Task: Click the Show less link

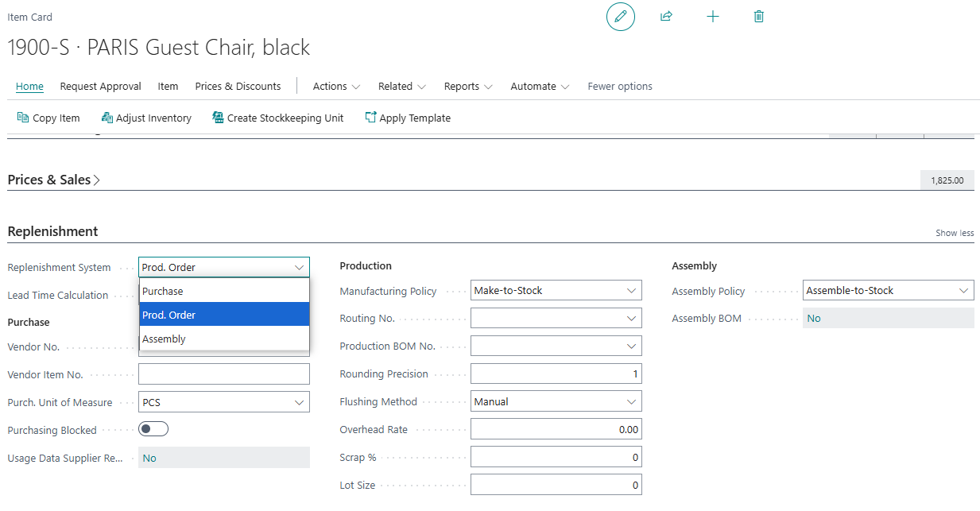Action: pyautogui.click(x=955, y=233)
